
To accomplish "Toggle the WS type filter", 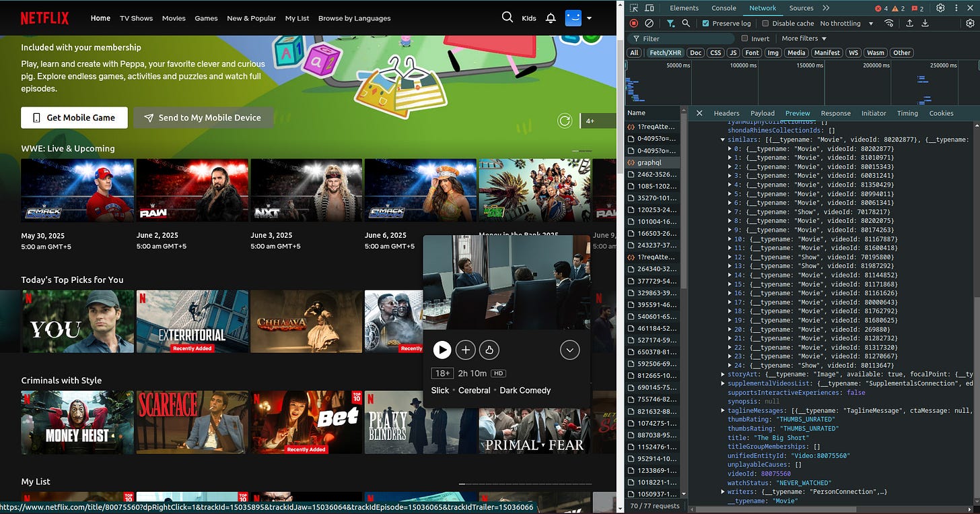I will [853, 53].
